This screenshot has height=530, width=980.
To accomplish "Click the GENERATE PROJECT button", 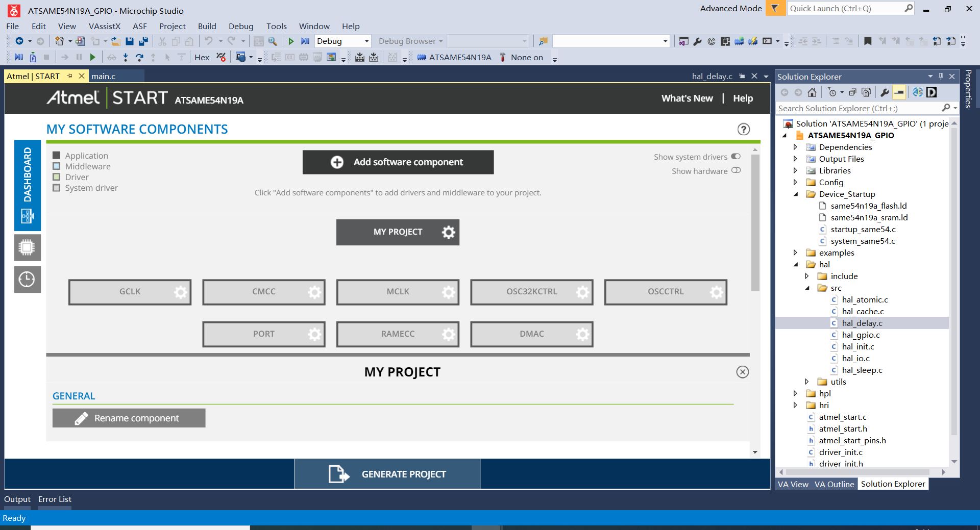I will pos(387,474).
